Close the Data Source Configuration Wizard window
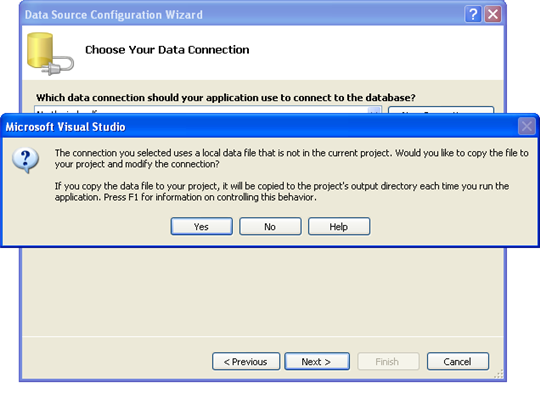The height and width of the screenshot is (416, 540). tap(493, 14)
